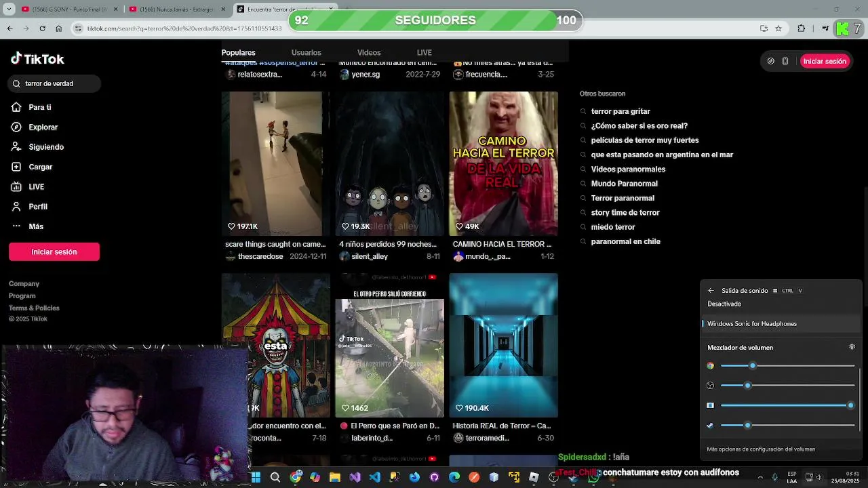Open the Windows Start menu

click(x=256, y=478)
